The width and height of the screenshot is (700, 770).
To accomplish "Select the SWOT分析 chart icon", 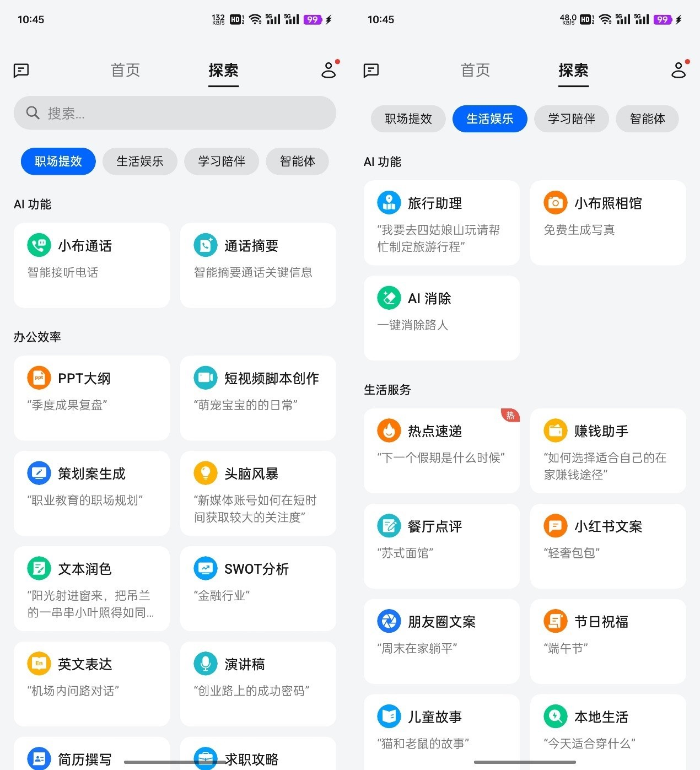I will (x=204, y=568).
